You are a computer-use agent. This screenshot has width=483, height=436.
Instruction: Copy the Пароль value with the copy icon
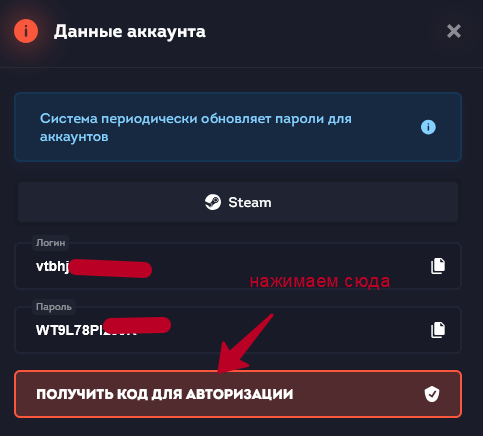(438, 330)
